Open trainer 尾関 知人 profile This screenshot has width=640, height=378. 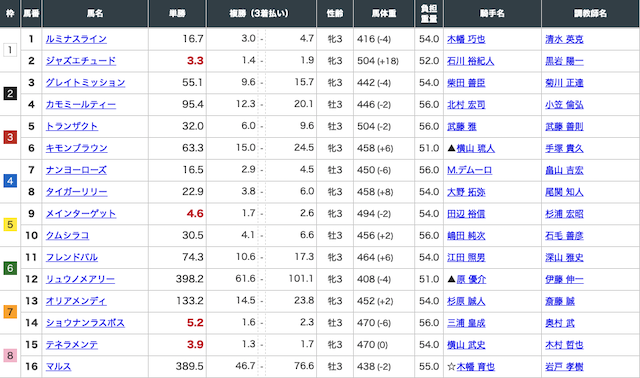(564, 192)
